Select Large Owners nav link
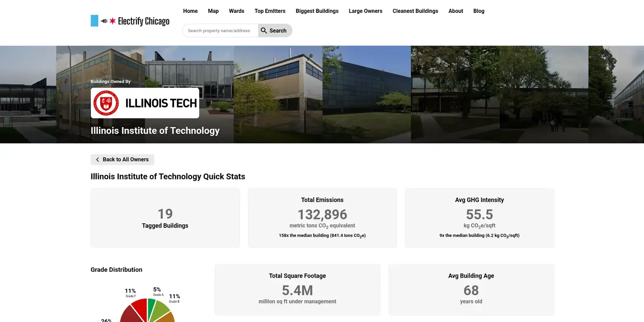The image size is (644, 322). 365,11
